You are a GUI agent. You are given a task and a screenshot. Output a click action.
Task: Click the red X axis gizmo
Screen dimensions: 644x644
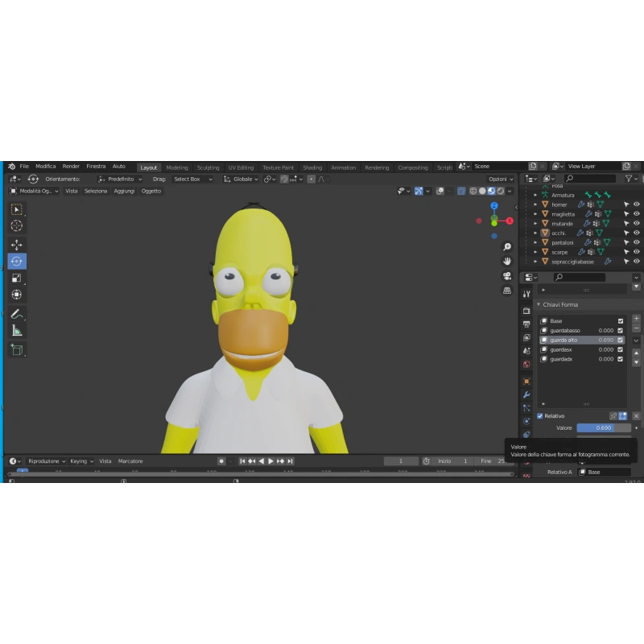point(510,221)
